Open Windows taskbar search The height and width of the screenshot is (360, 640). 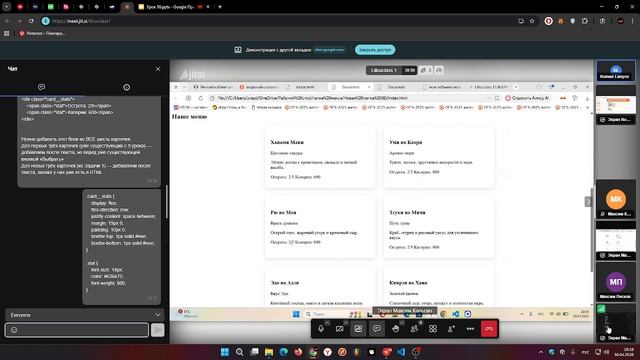(x=240, y=352)
